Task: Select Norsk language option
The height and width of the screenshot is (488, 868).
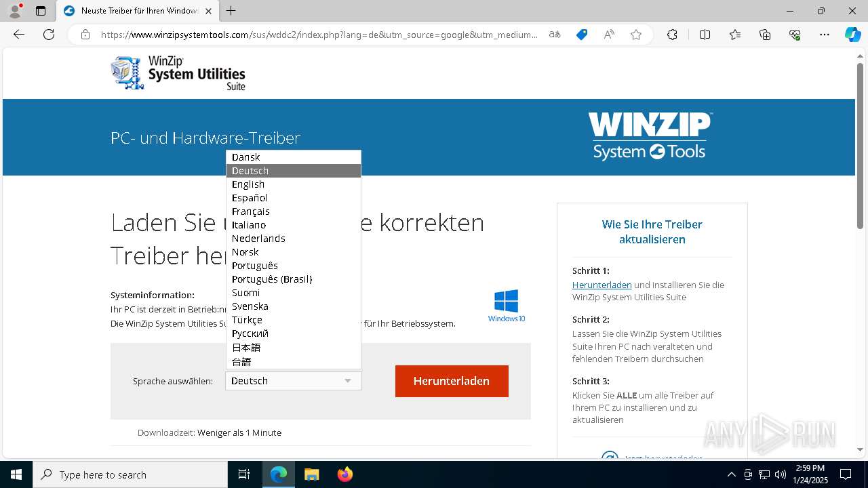Action: pos(293,252)
